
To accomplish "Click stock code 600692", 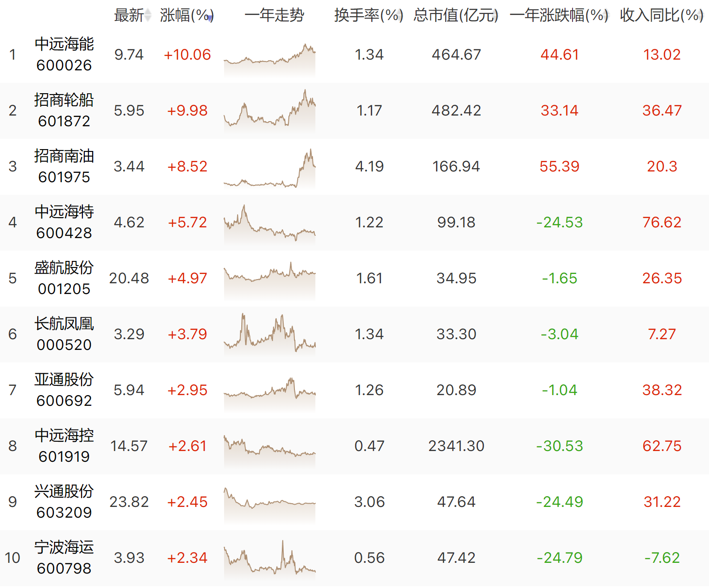I will (64, 401).
